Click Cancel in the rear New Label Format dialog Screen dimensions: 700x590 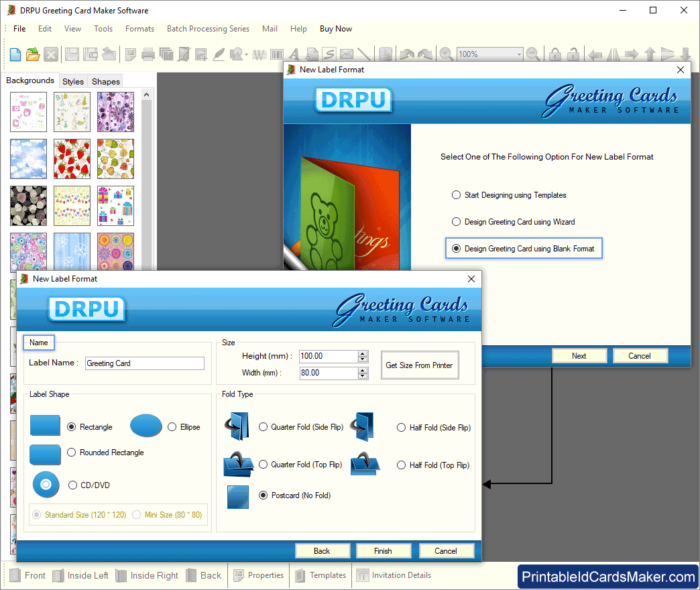coord(640,356)
